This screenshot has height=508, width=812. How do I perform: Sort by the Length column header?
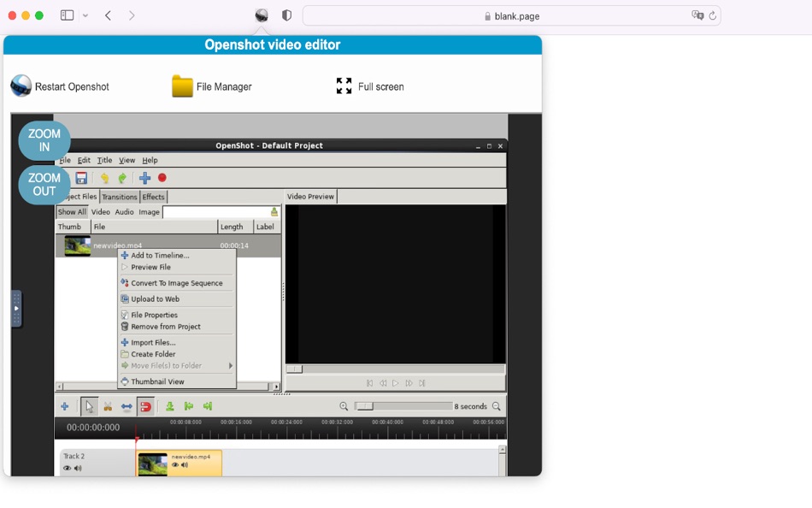click(236, 227)
